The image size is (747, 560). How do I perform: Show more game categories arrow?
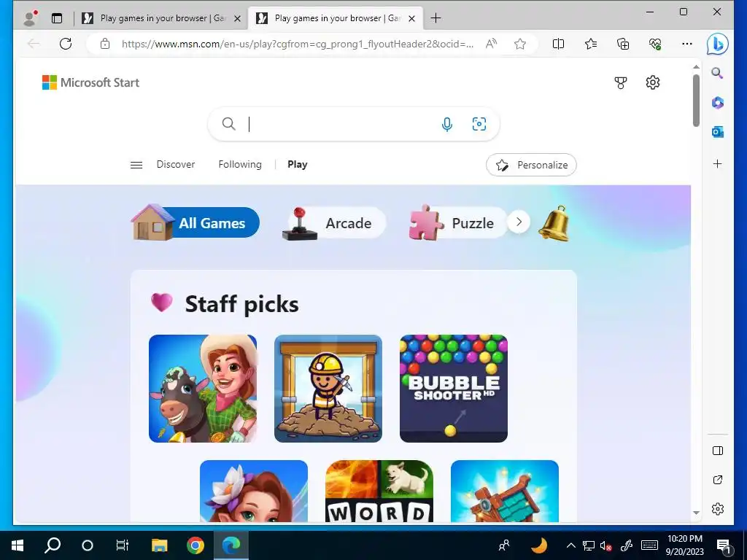click(519, 222)
